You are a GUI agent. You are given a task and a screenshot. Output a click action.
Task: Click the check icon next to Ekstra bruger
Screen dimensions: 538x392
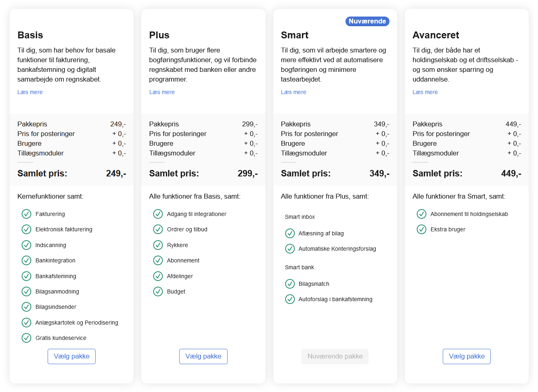[x=421, y=229]
